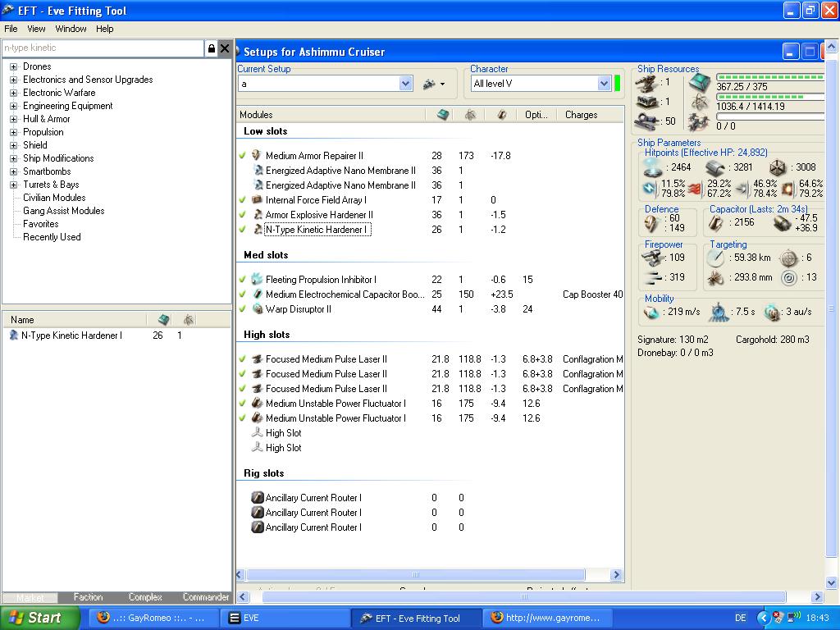840x630 pixels.
Task: Click the Name column header in results
Action: coord(75,320)
